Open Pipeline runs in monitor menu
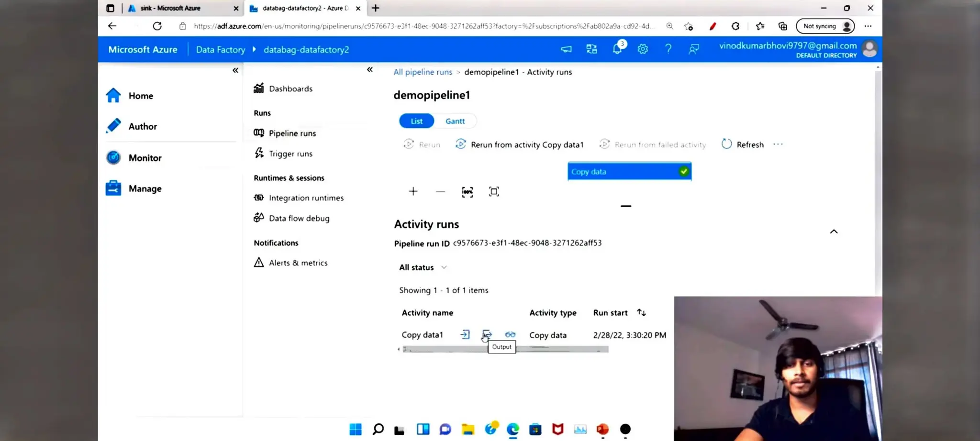The width and height of the screenshot is (980, 441). (x=285, y=133)
